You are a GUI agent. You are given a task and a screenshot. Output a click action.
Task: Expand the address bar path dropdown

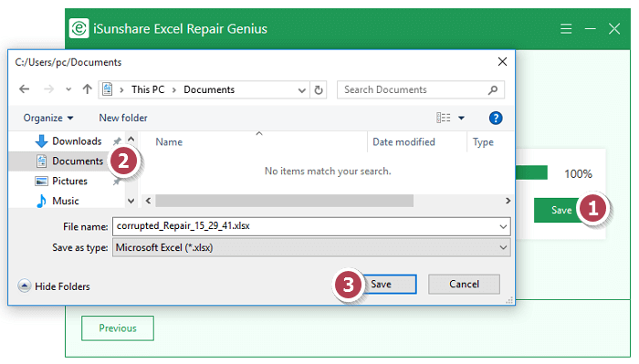point(301,90)
